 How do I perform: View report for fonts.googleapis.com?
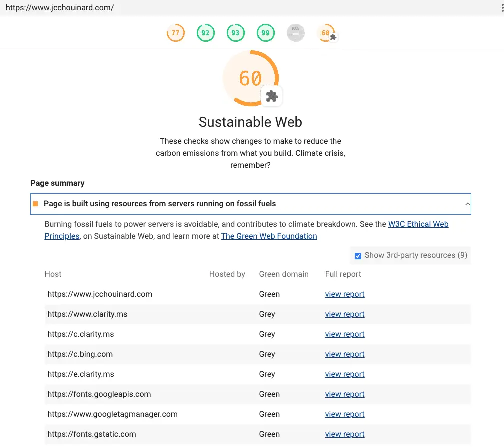344,394
